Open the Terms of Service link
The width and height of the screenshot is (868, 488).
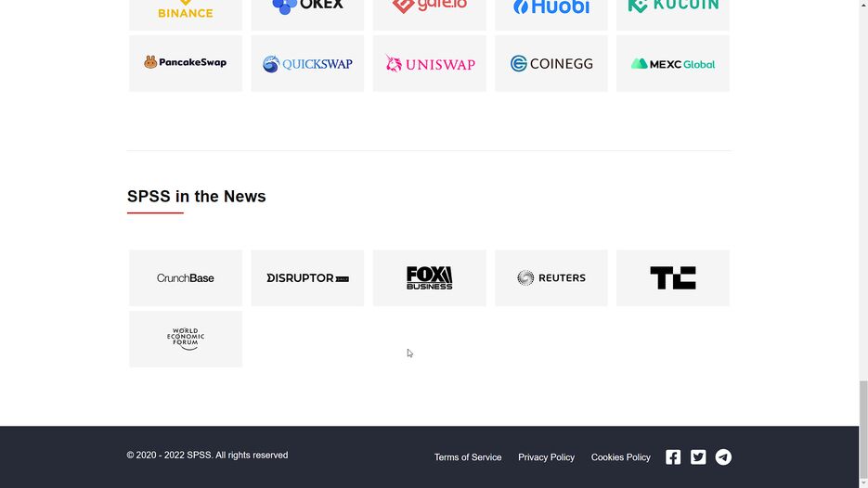468,457
